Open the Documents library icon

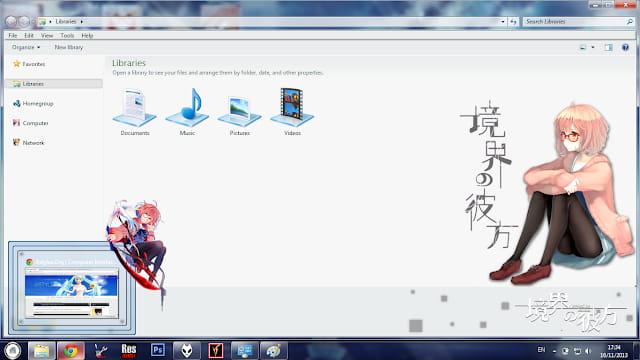135,111
